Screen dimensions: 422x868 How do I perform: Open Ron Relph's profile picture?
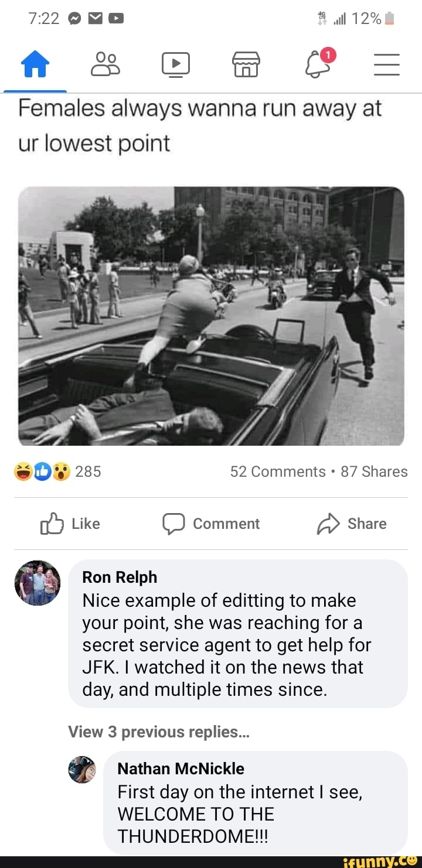(x=38, y=583)
